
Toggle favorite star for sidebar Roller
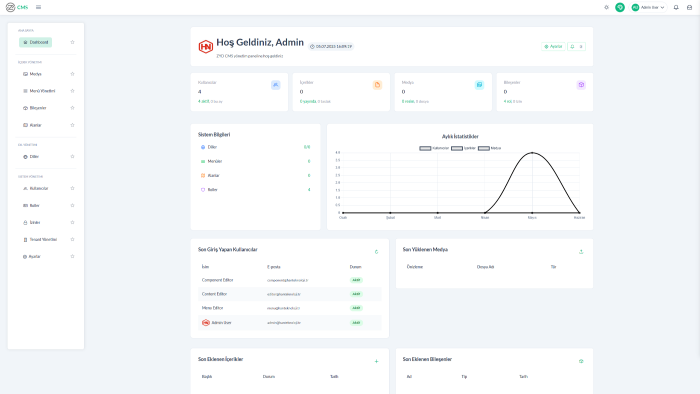(x=72, y=205)
